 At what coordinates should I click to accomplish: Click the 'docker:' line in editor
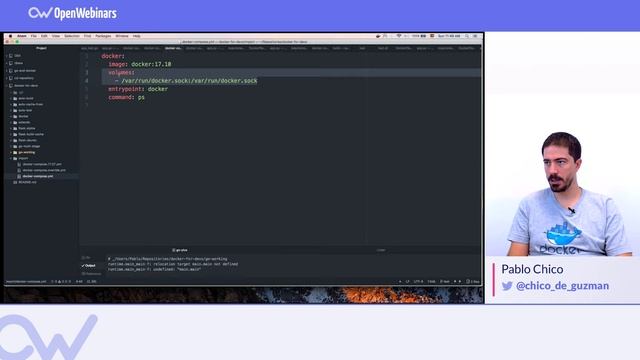tap(113, 56)
